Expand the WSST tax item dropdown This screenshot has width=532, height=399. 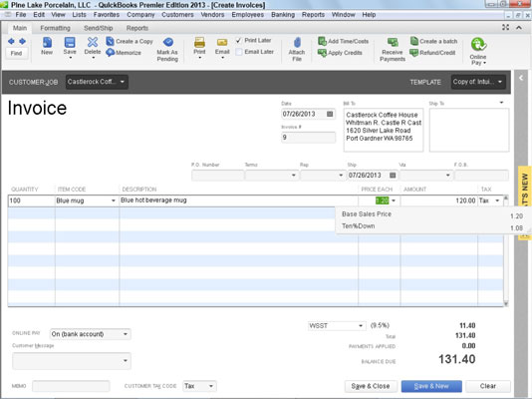tap(361, 326)
